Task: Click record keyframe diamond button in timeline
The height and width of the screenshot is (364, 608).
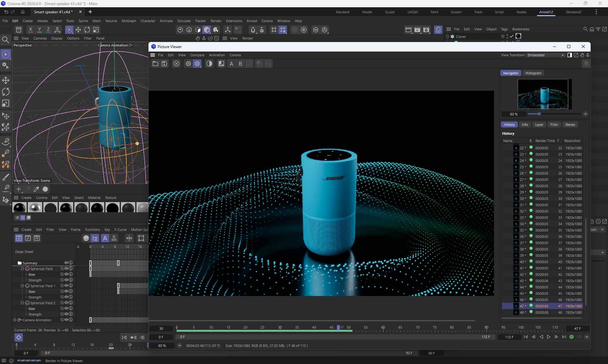Action: click(19, 337)
